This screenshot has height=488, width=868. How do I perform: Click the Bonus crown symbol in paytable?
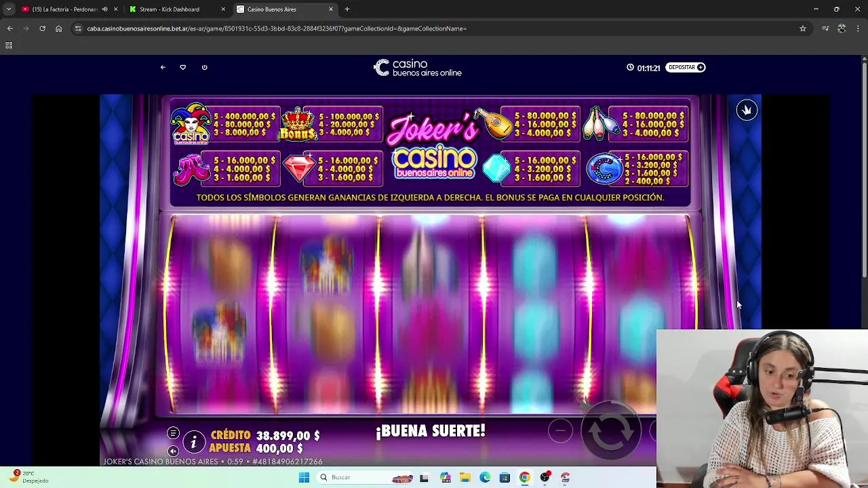298,124
